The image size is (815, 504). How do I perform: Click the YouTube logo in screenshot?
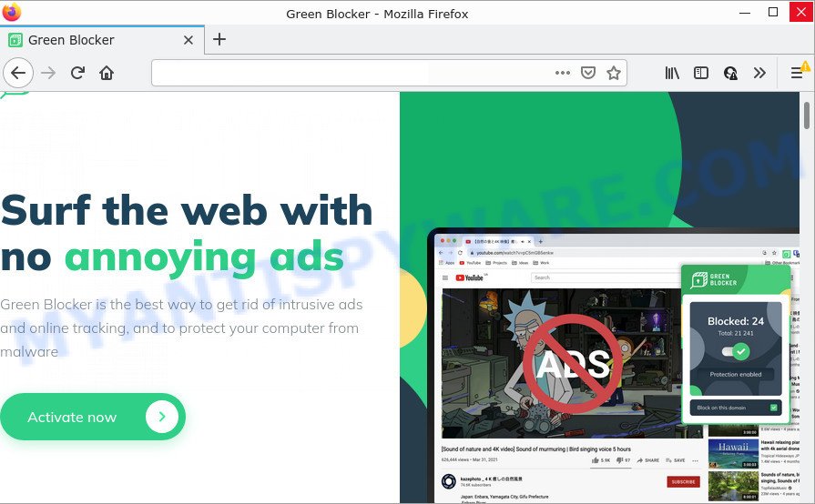(469, 277)
